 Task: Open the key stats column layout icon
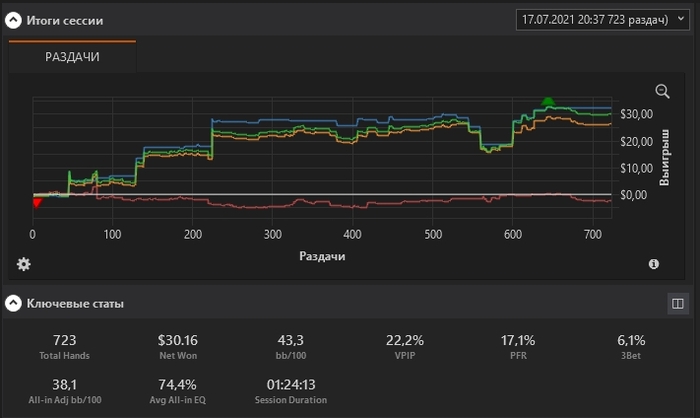pos(678,304)
